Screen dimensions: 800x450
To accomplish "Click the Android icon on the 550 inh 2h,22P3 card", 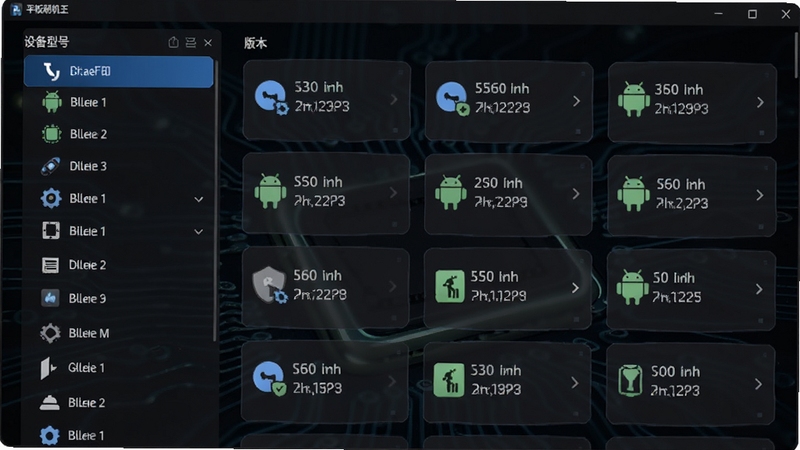I will [x=270, y=191].
